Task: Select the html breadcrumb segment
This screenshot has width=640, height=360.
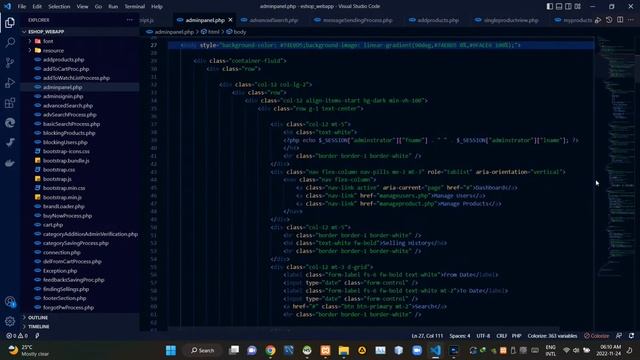Action: [211, 31]
